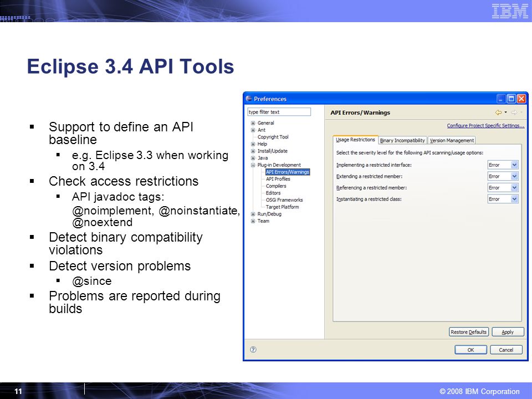
Task: Click the Eclipse icon in Preferences title bar
Action: pos(249,99)
